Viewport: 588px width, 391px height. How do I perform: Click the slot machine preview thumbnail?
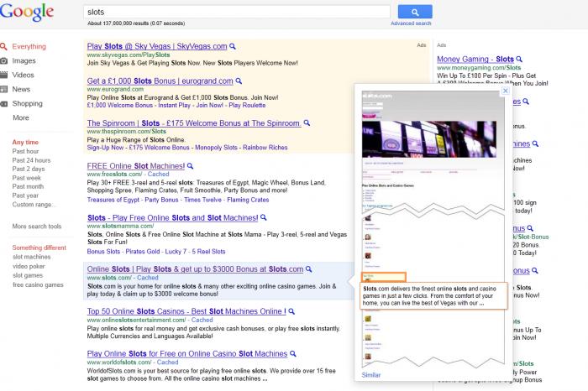tap(429, 139)
